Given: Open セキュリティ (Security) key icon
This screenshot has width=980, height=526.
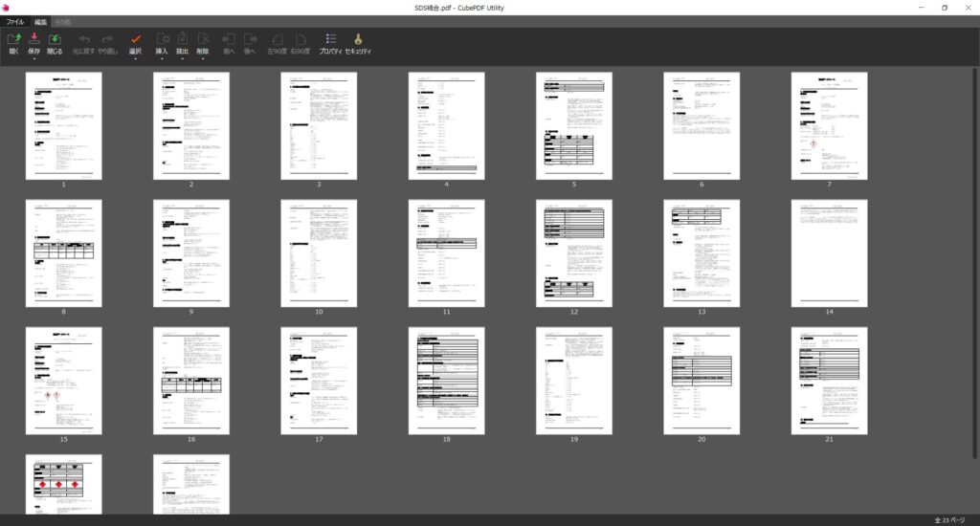Looking at the screenshot, I should [358, 40].
